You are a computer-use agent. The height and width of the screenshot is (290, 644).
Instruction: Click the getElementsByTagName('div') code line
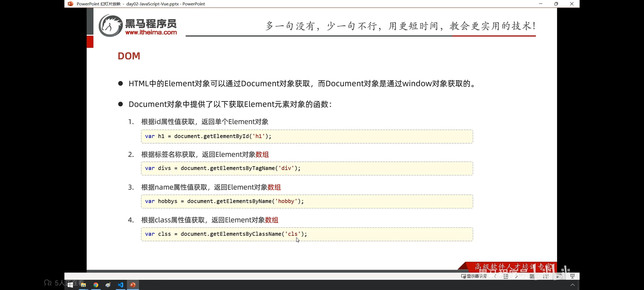coord(223,168)
